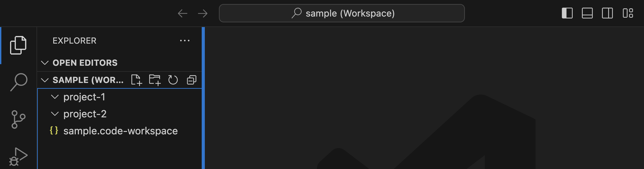Collapse the SAMPLE workspace section header
The width and height of the screenshot is (644, 169).
[x=45, y=80]
